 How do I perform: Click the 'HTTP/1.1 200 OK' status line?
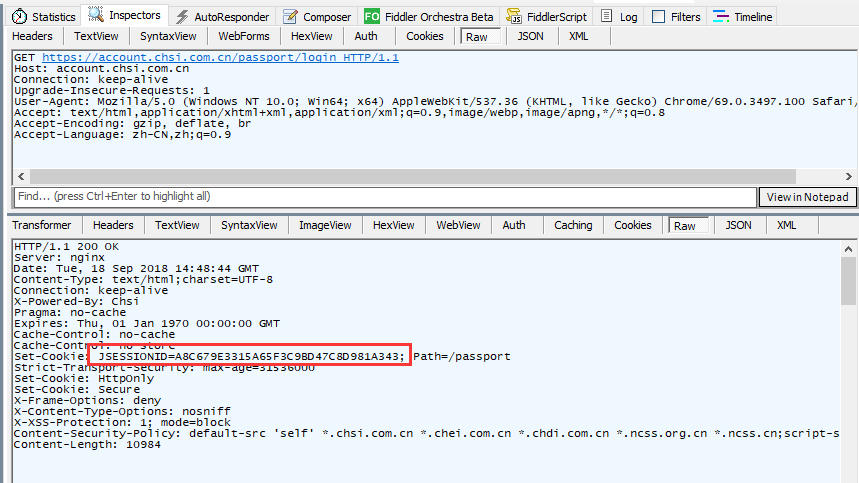[x=66, y=246]
